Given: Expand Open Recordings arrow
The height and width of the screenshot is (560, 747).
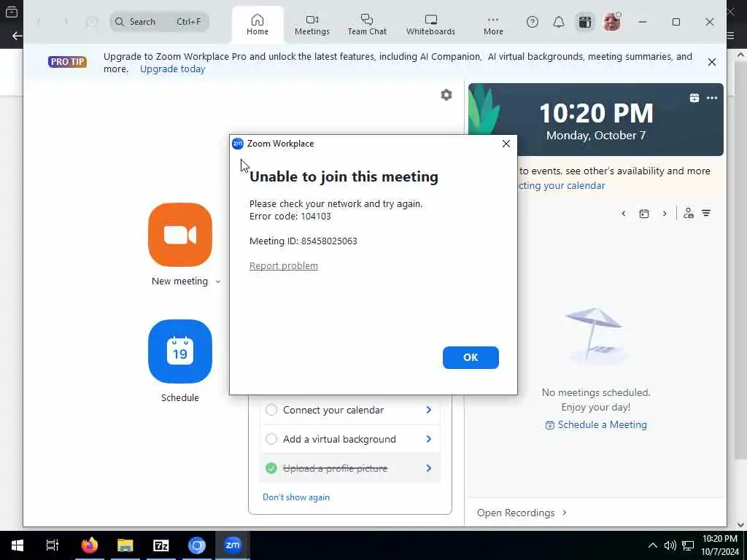Looking at the screenshot, I should (565, 513).
